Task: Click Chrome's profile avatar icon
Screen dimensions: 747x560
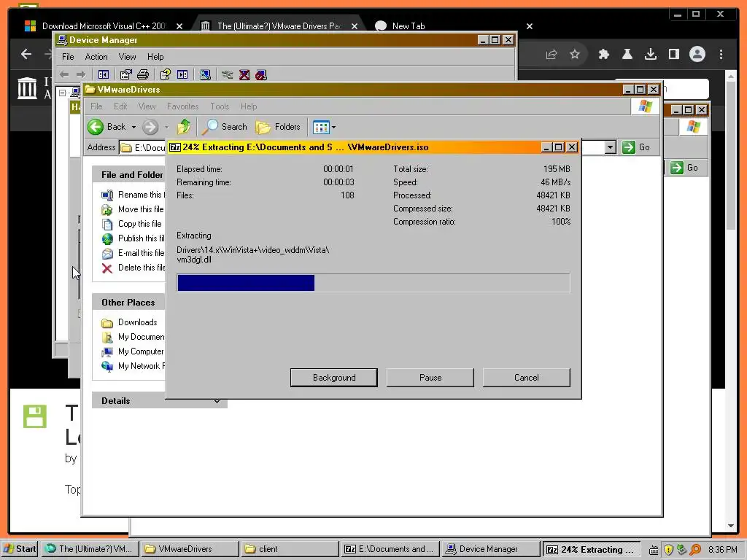Action: click(697, 54)
